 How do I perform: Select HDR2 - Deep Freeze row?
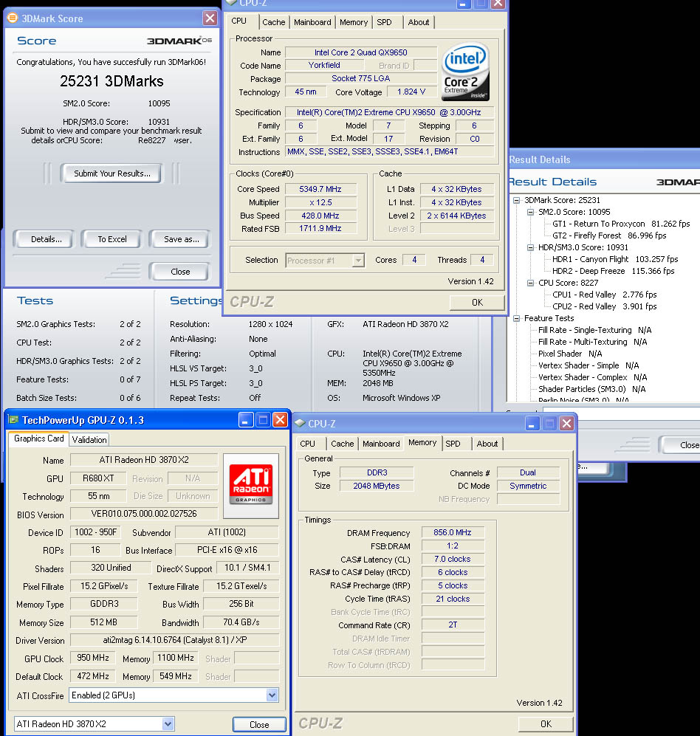click(613, 271)
